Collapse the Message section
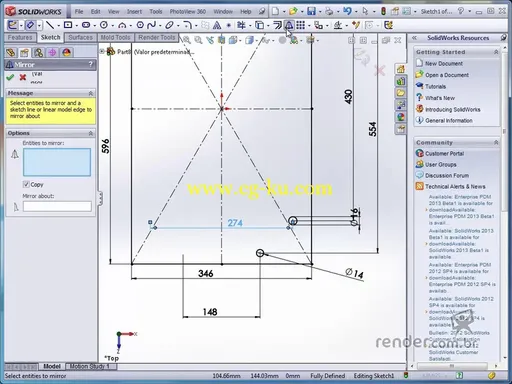512x384 pixels. pyautogui.click(x=91, y=93)
